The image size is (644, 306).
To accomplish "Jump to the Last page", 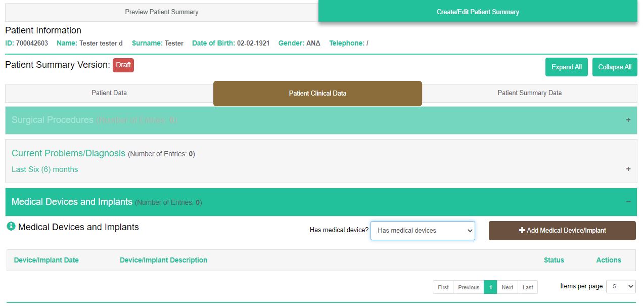I will pos(528,287).
